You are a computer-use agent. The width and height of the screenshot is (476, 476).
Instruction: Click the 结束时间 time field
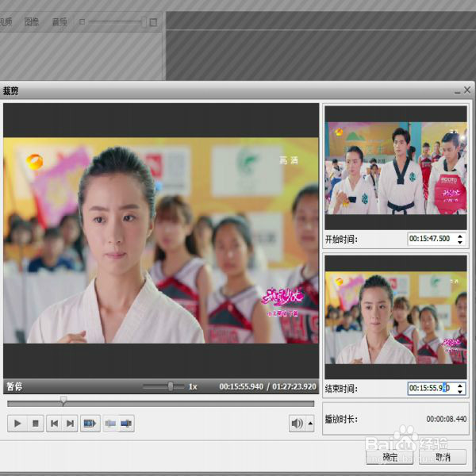click(432, 388)
